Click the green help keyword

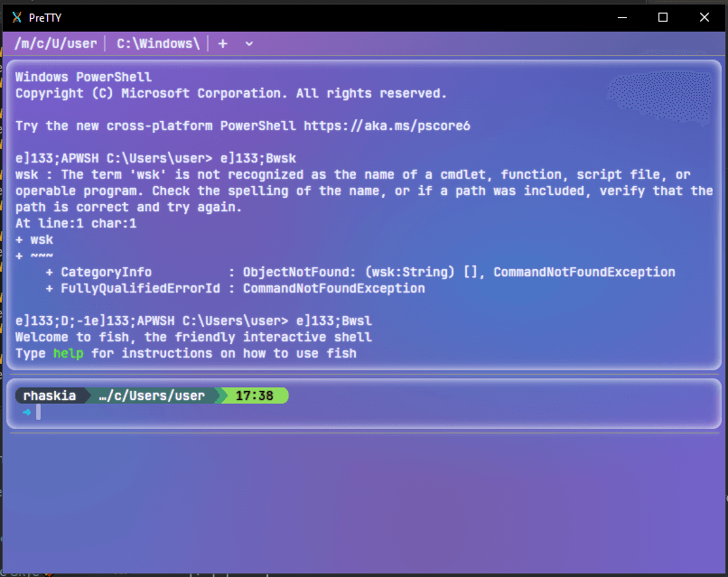68,353
